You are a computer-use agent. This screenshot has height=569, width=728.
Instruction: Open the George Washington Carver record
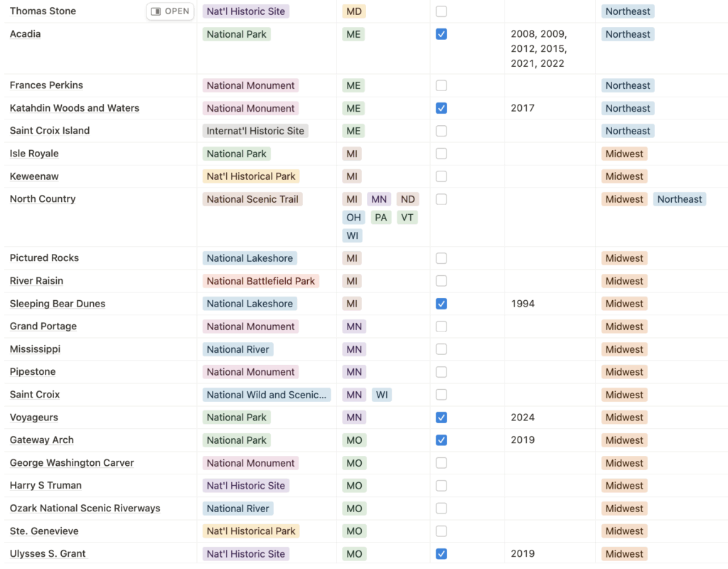coord(71,462)
